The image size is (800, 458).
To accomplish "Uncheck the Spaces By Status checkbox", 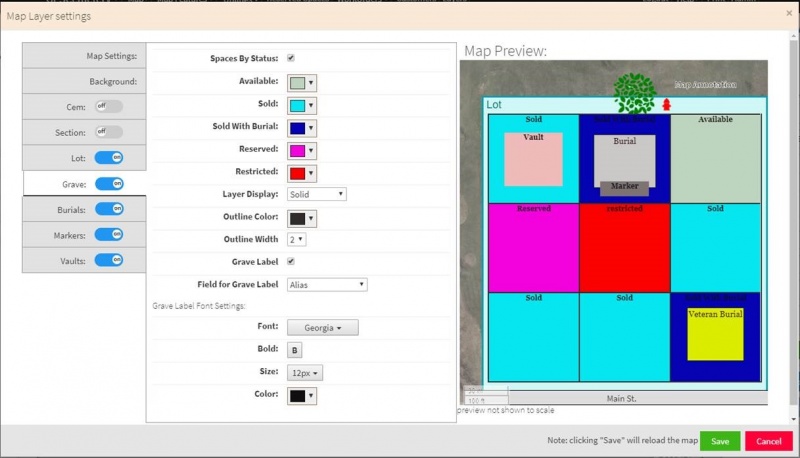I will click(x=291, y=58).
